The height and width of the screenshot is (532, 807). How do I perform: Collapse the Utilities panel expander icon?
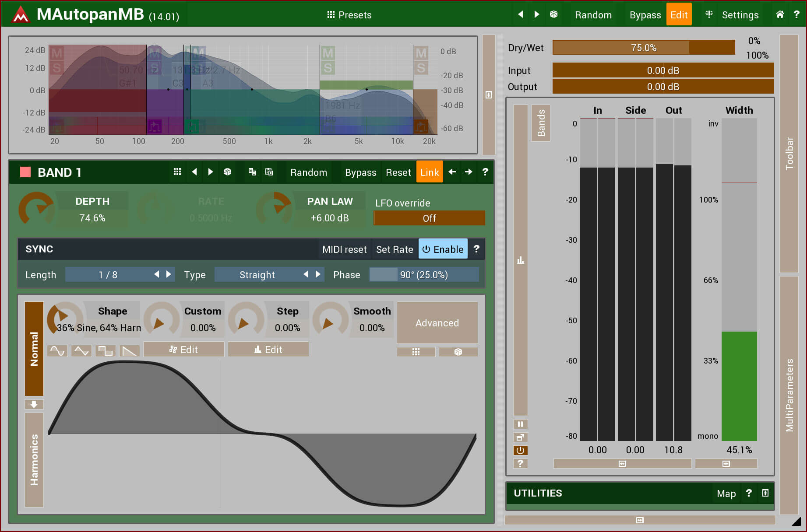765,493
